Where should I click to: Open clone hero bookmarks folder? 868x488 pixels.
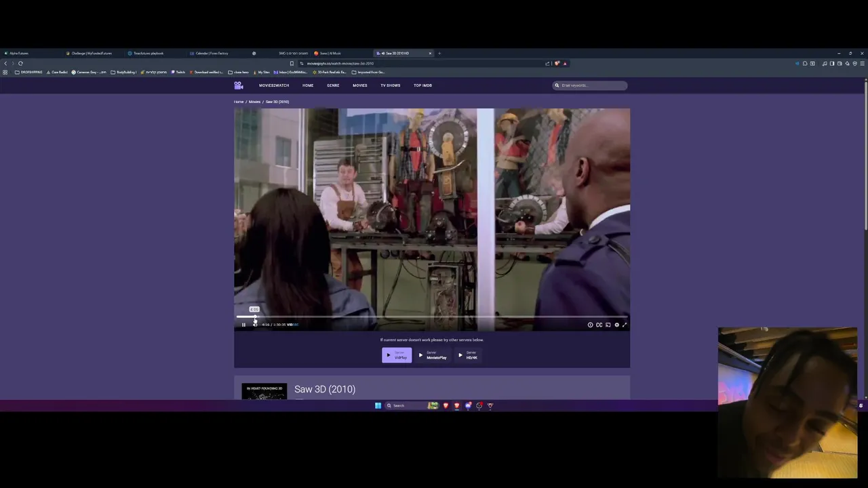pos(239,72)
